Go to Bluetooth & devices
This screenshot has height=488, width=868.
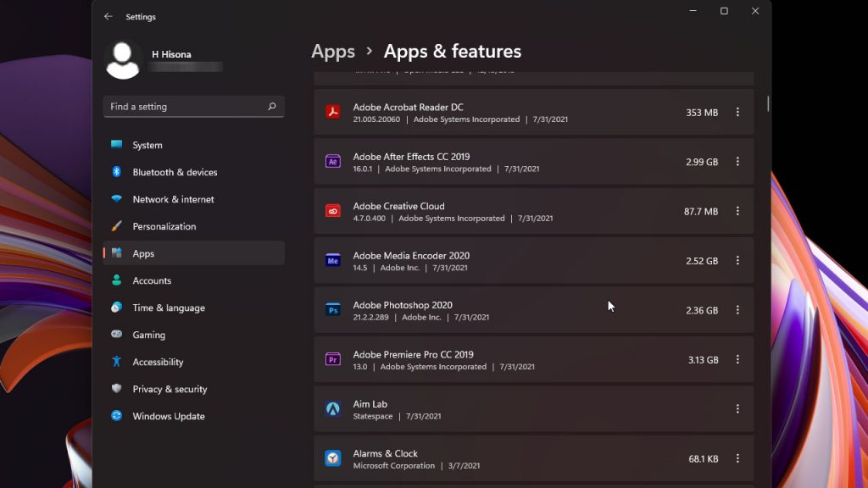coord(194,172)
